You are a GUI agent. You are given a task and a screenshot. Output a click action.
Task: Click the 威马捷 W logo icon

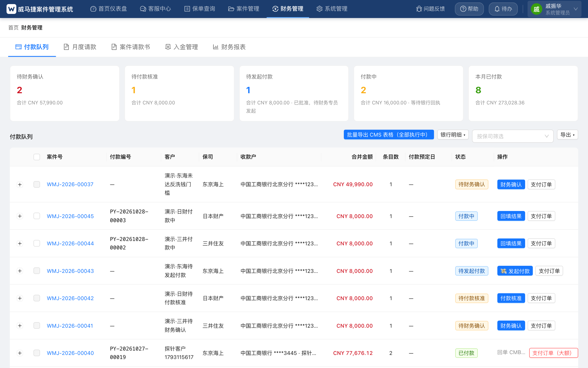pyautogui.click(x=11, y=9)
